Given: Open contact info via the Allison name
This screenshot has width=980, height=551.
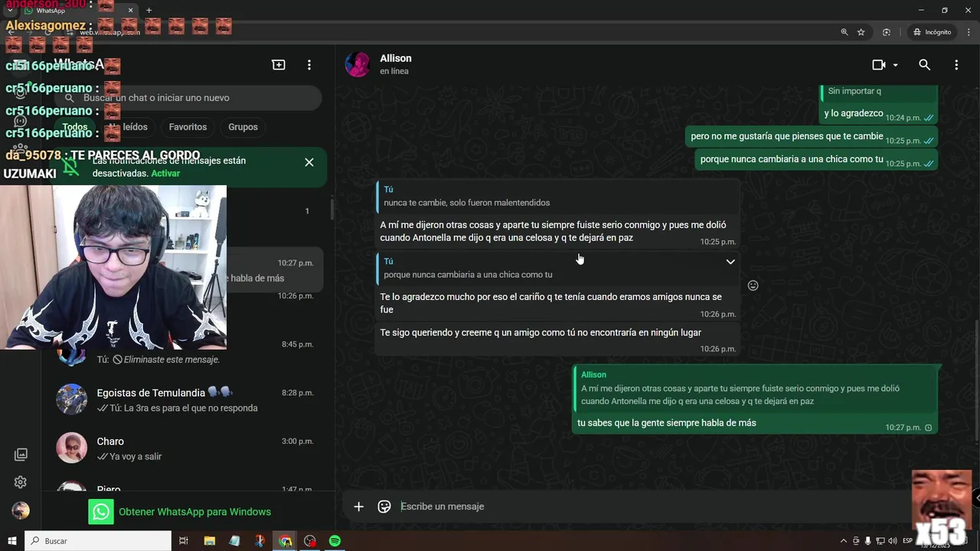Looking at the screenshot, I should point(396,58).
